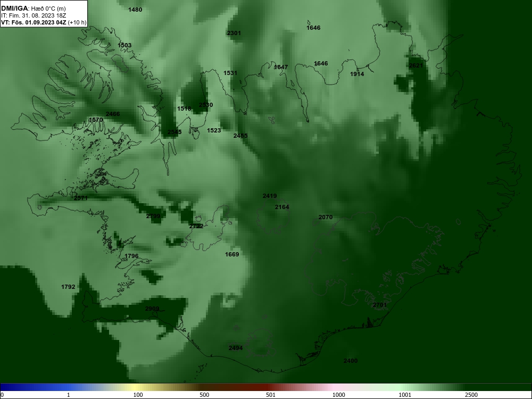Click the DMI/IGA Hæð 0°C title
The width and height of the screenshot is (532, 399).
pos(33,9)
